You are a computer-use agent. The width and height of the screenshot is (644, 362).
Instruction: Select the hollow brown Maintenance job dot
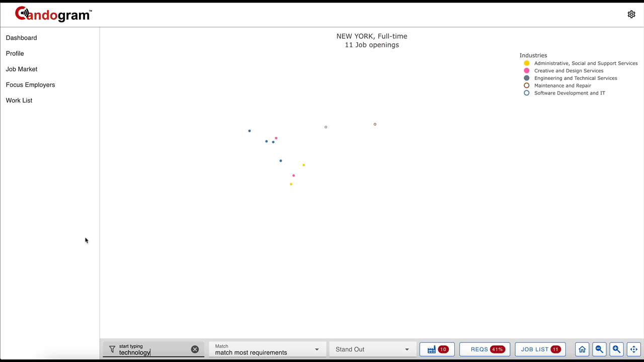click(375, 124)
